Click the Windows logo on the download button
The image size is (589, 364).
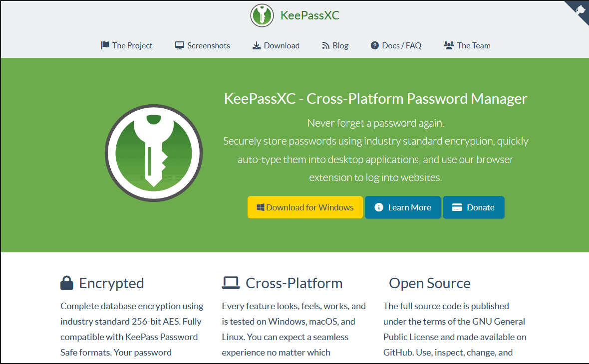tap(261, 207)
